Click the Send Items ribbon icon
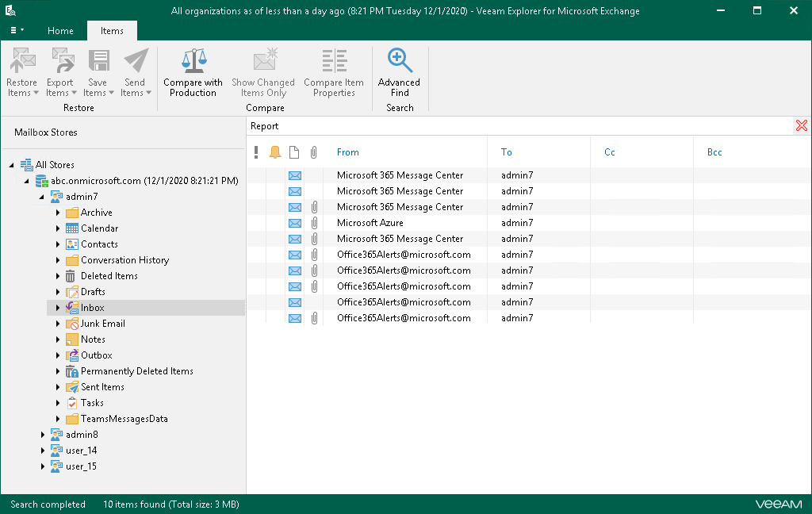The height and width of the screenshot is (514, 812). click(x=135, y=62)
